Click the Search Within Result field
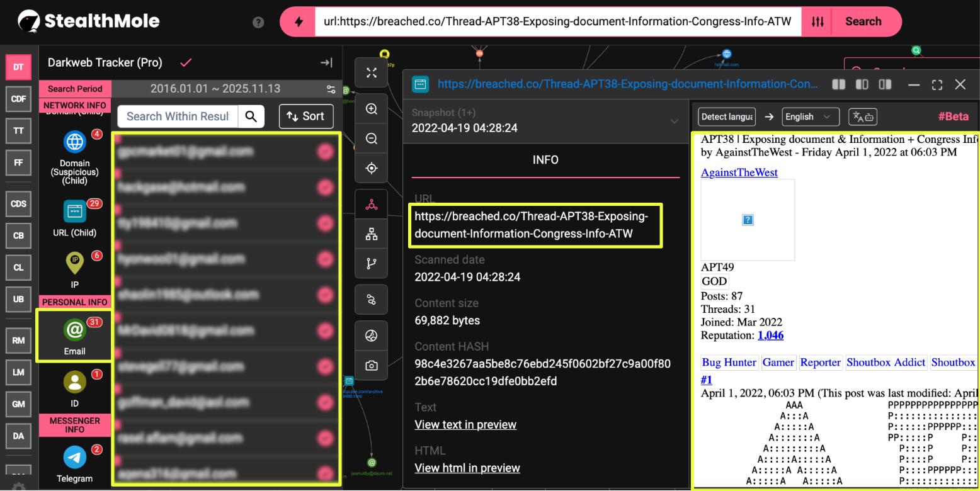The height and width of the screenshot is (491, 980). coord(177,116)
